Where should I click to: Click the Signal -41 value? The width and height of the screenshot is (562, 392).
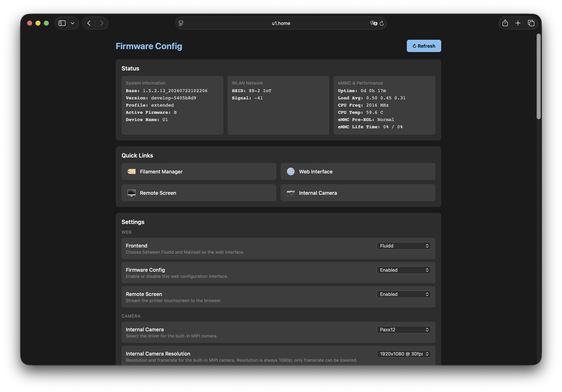tap(247, 98)
